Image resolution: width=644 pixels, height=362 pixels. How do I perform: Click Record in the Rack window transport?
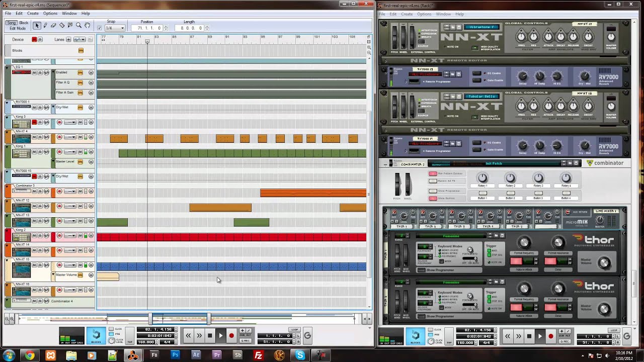[551, 336]
